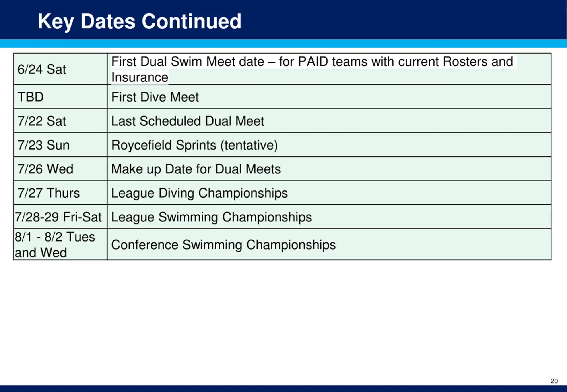The image size is (567, 392).
Task: Select the 8/1 - 8/2 Tues and Wed cell
Action: tap(60, 244)
